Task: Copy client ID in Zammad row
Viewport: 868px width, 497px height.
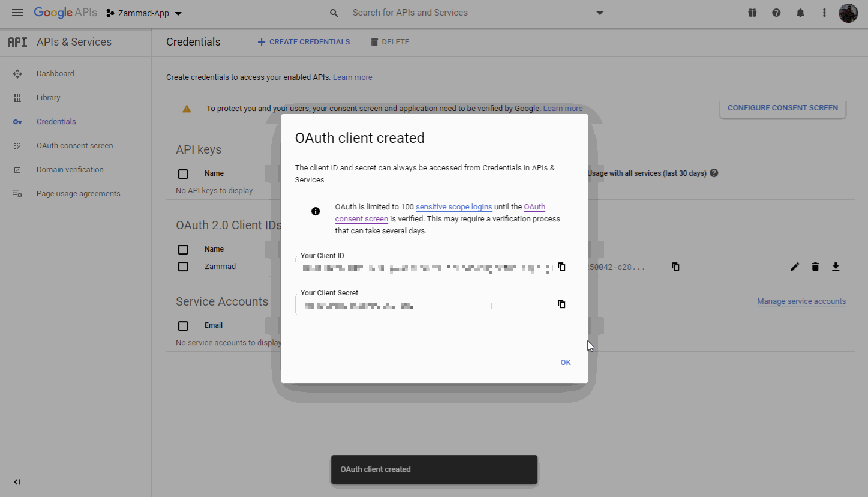Action: coord(675,267)
